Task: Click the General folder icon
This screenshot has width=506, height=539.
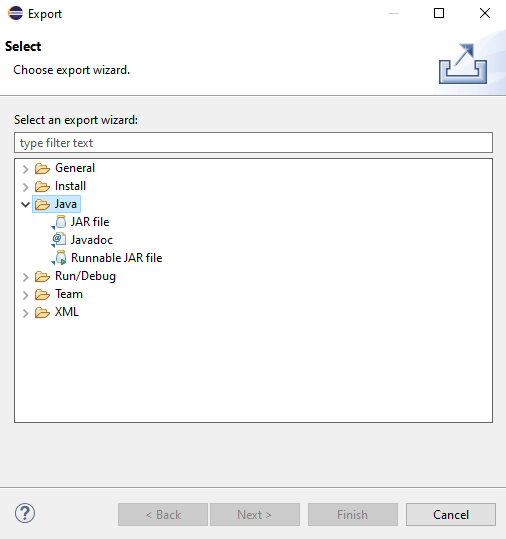Action: coord(42,168)
